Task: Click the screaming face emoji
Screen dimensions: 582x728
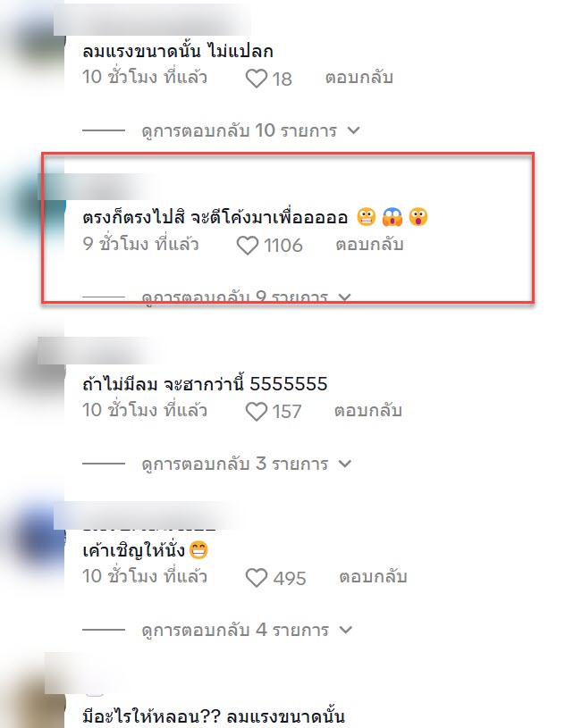Action: [392, 217]
